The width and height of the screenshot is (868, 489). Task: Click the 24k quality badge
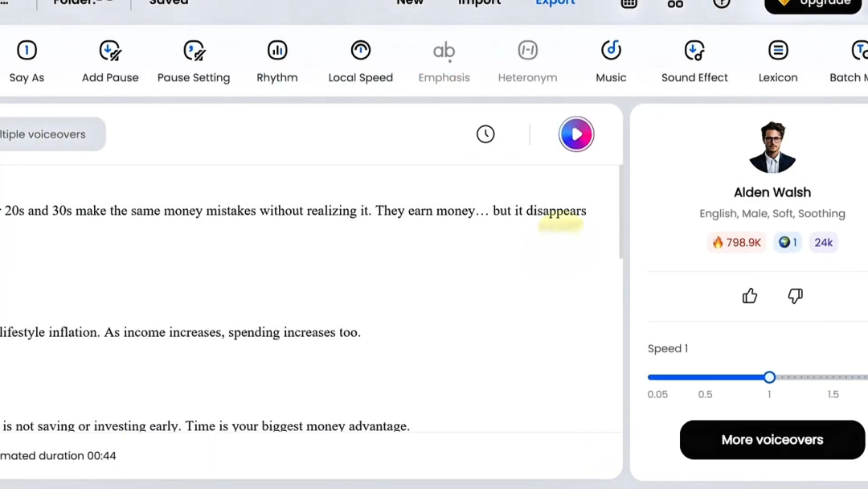(823, 243)
